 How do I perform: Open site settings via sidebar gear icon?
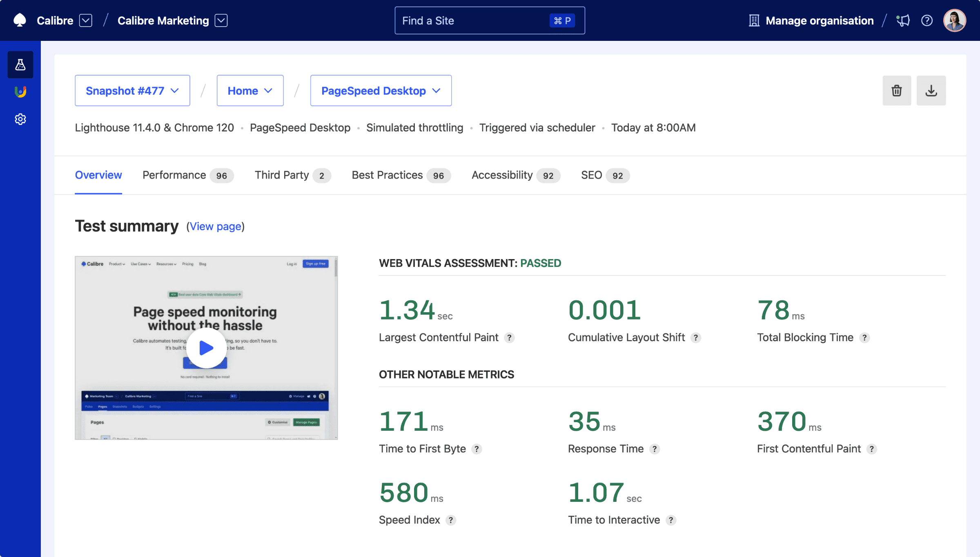20,119
